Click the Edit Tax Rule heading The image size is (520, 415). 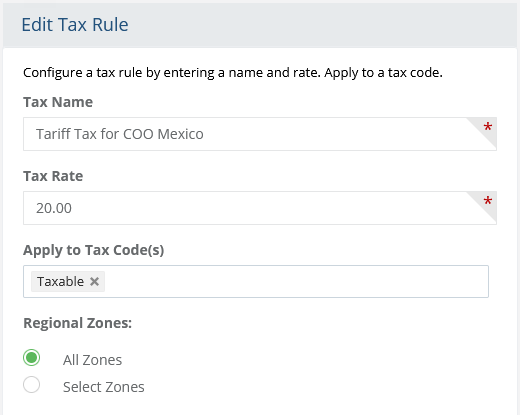click(x=75, y=25)
